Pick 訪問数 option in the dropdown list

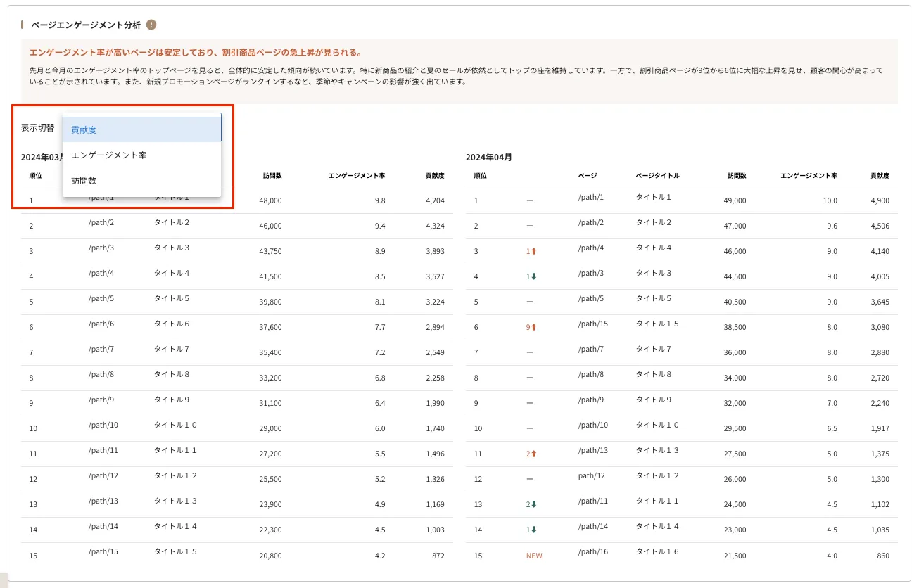tap(142, 180)
